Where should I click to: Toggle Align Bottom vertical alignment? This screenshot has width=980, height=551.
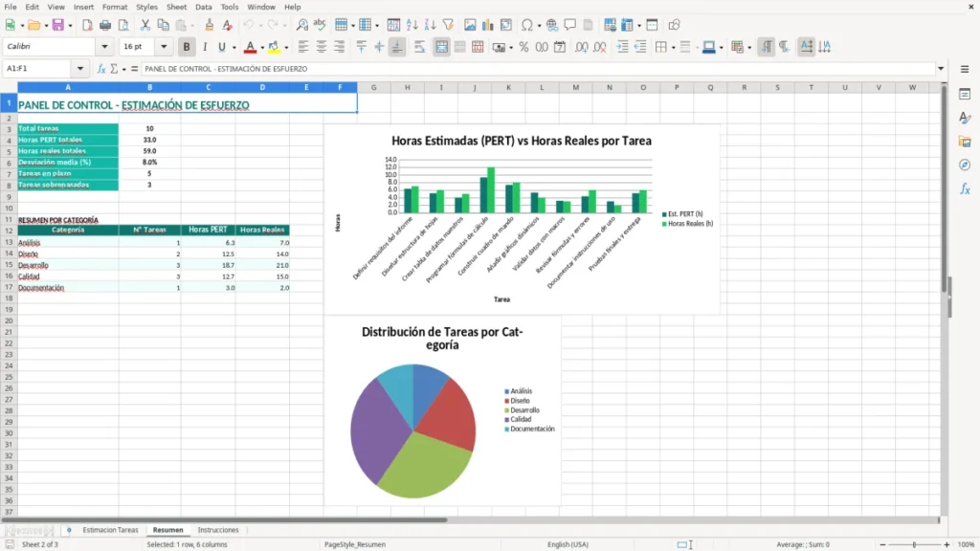[397, 47]
